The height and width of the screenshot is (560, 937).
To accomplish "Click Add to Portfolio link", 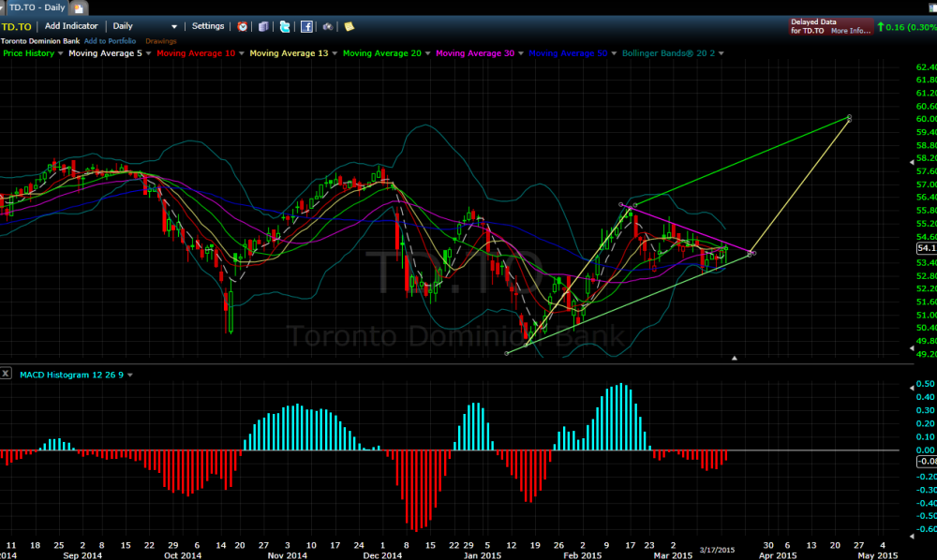I will tap(110, 41).
